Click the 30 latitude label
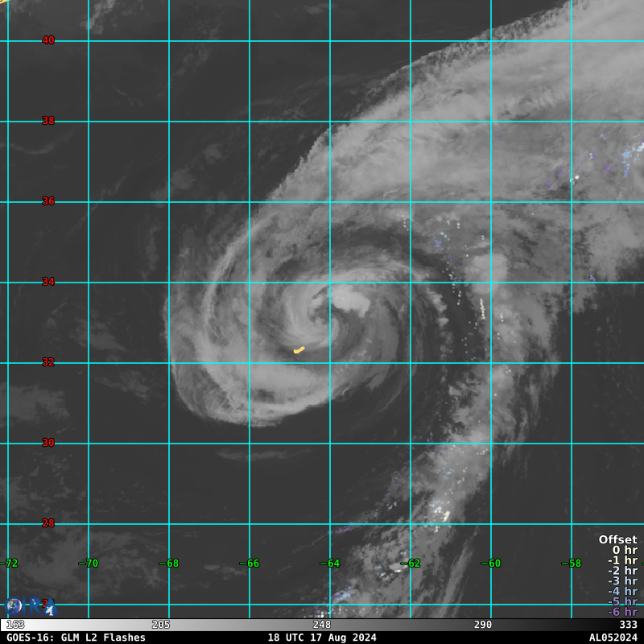The width and height of the screenshot is (644, 644). (48, 443)
